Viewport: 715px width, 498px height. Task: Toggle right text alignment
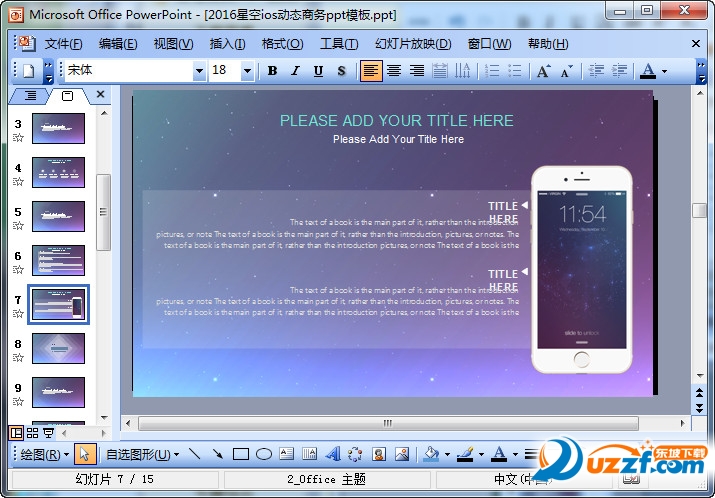[417, 71]
